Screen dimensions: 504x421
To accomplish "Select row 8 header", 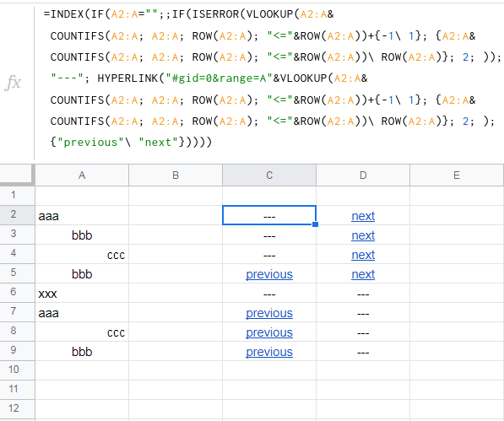I will coord(17,331).
